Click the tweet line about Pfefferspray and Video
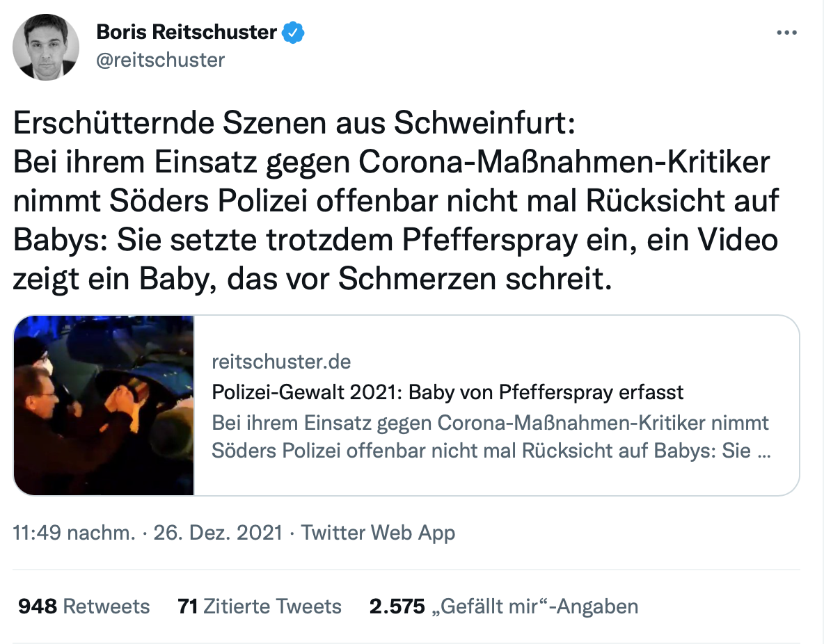The image size is (824, 644). coord(395,240)
